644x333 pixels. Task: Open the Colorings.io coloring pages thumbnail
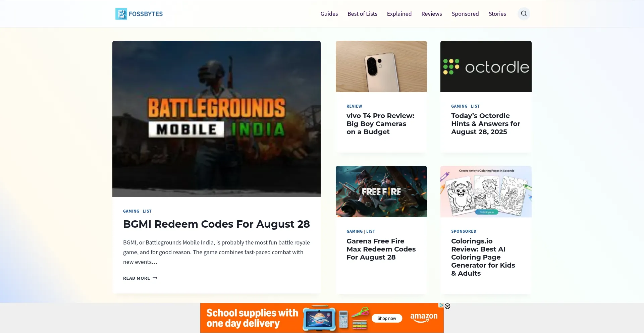[486, 191]
